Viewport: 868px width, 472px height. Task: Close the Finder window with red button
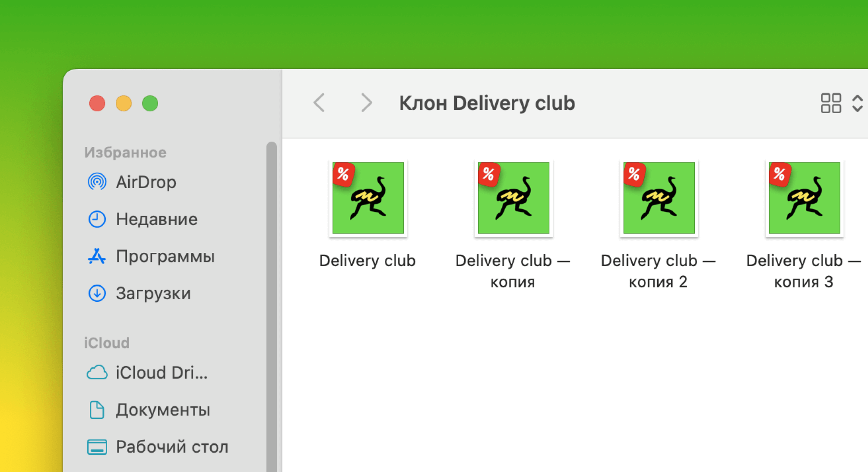(x=97, y=103)
